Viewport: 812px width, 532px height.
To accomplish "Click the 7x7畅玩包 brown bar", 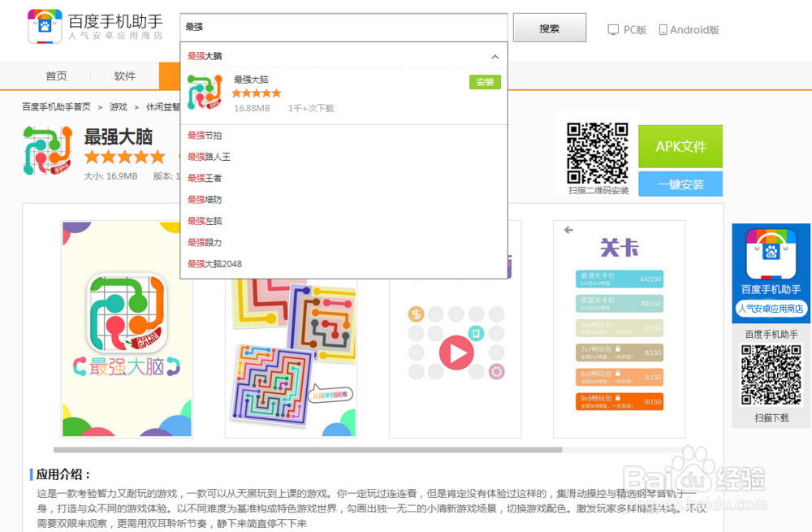I will [620, 353].
